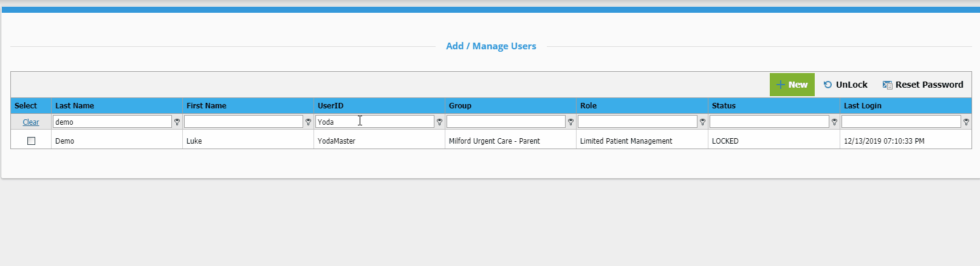
Task: Select the checkbox for user Demo Luke
Action: coord(31,141)
